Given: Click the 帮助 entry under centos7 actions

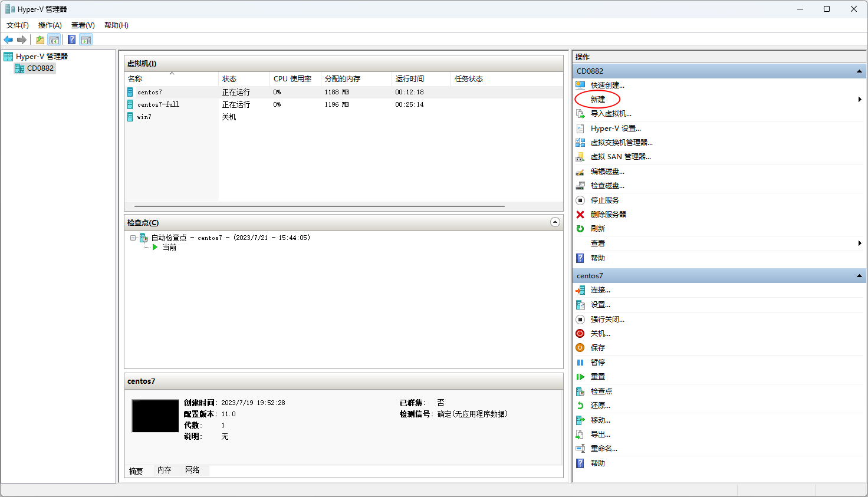Looking at the screenshot, I should 598,463.
